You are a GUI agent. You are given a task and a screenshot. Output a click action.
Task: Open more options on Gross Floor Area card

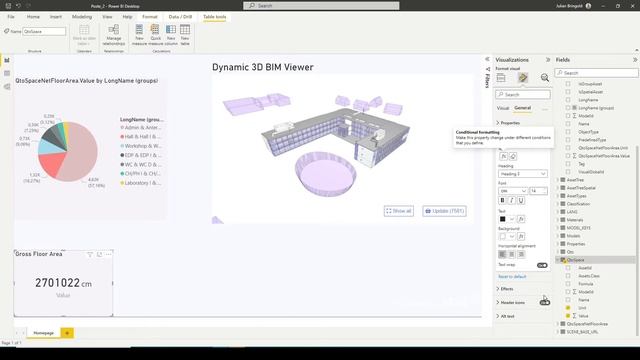point(108,254)
